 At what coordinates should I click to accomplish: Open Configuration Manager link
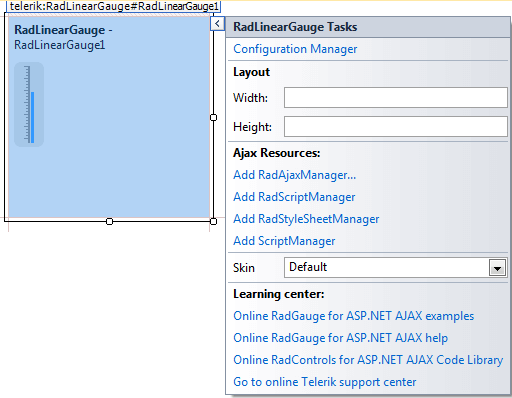click(295, 49)
